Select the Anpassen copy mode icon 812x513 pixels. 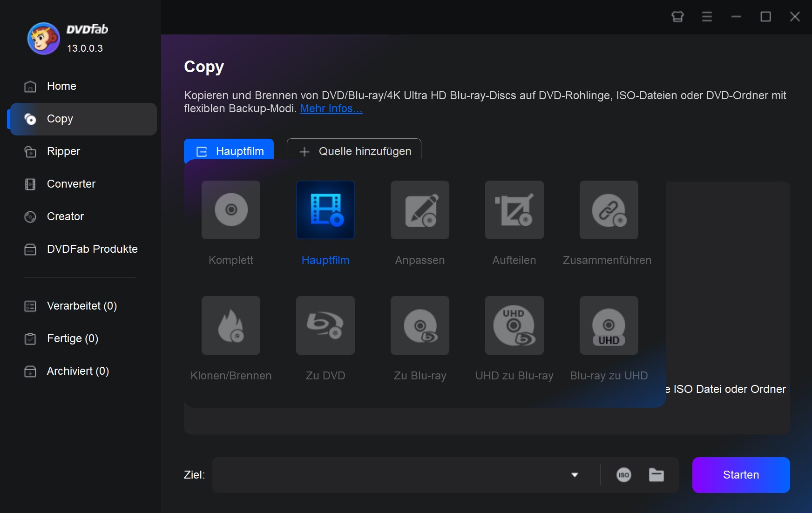(420, 210)
